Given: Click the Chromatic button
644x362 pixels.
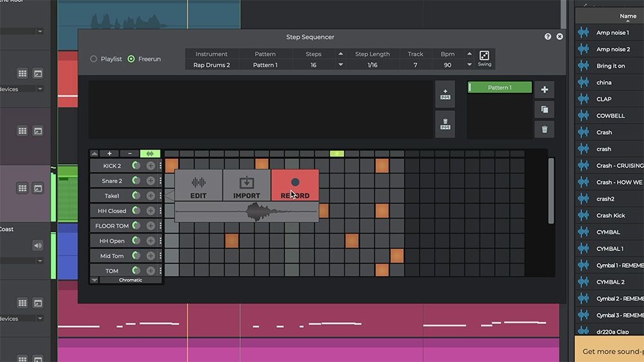Looking at the screenshot, I should pyautogui.click(x=130, y=280).
